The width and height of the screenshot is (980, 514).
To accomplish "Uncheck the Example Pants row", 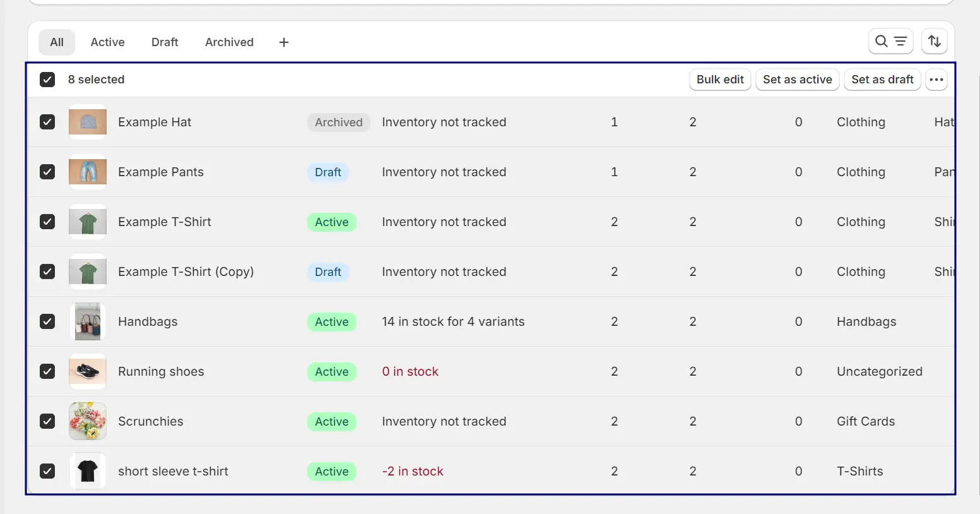I will point(47,172).
